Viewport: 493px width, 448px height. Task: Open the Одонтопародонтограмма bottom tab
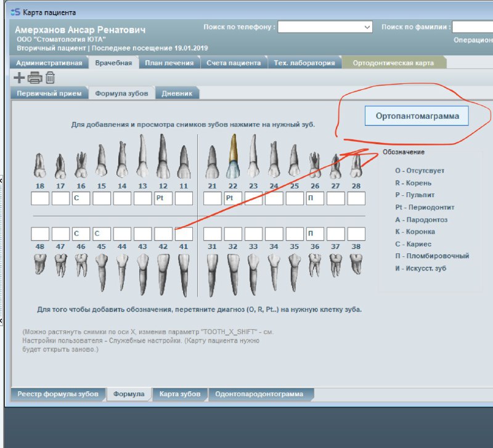261,394
